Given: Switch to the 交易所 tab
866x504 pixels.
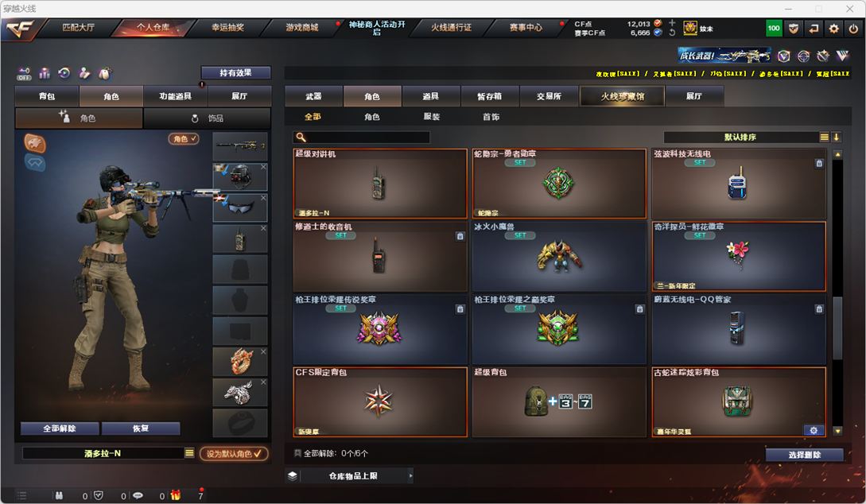Looking at the screenshot, I should tap(549, 96).
